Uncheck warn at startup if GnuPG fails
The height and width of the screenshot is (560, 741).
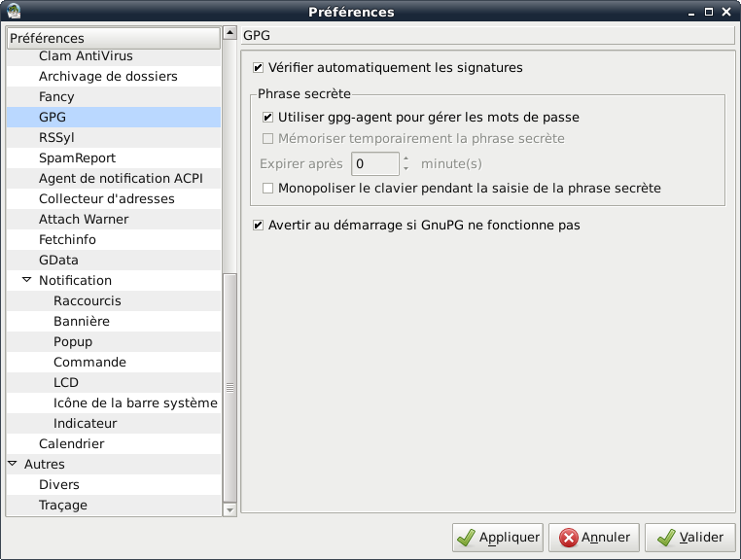258,226
